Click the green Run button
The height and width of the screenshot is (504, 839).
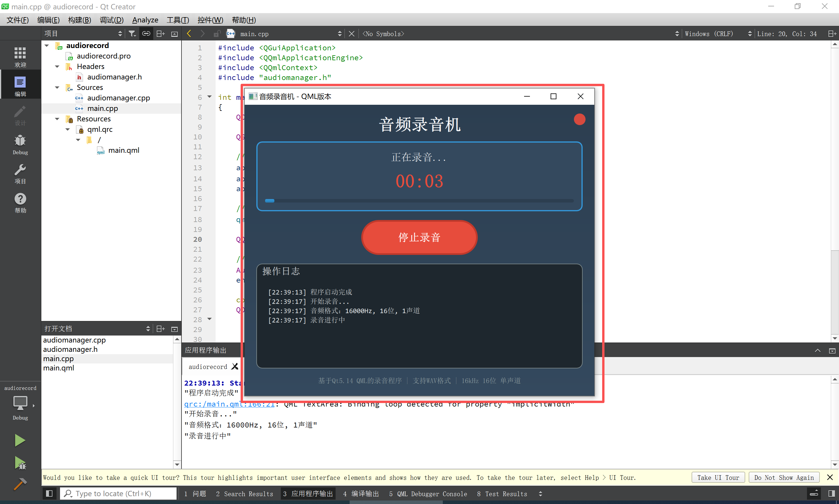[20, 441]
